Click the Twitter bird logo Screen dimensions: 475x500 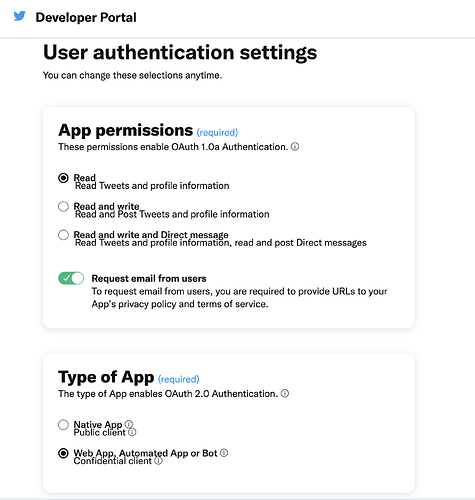[19, 16]
